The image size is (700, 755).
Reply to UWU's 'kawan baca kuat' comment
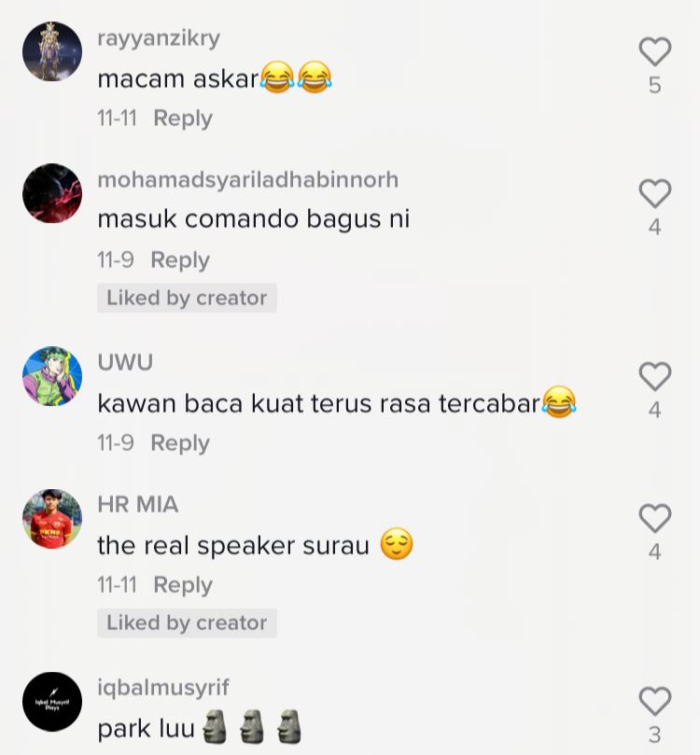tap(180, 443)
